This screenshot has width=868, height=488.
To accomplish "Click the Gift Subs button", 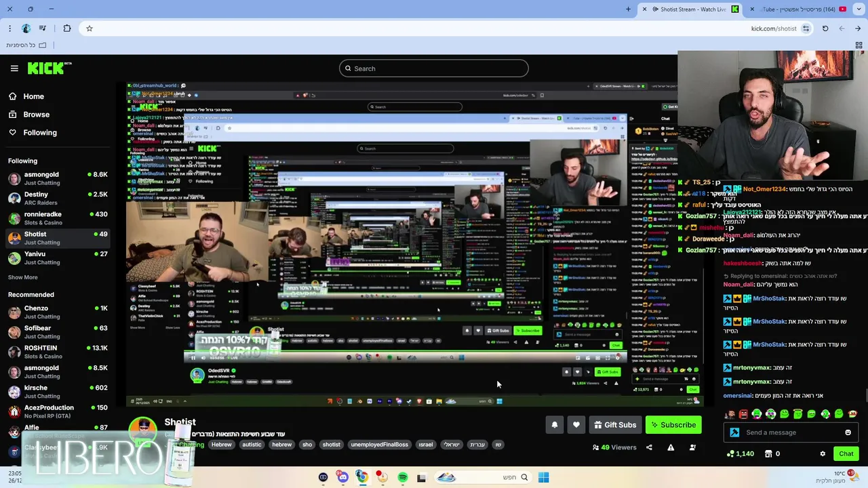I will [x=615, y=425].
